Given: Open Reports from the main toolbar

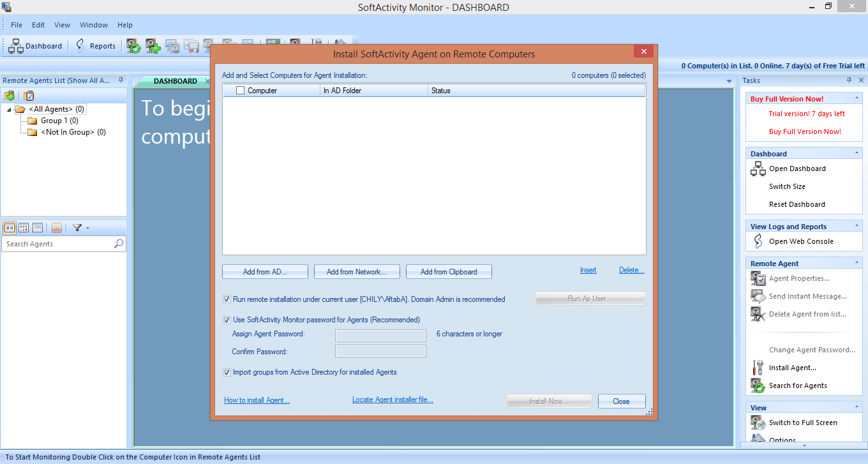Looking at the screenshot, I should (x=96, y=46).
